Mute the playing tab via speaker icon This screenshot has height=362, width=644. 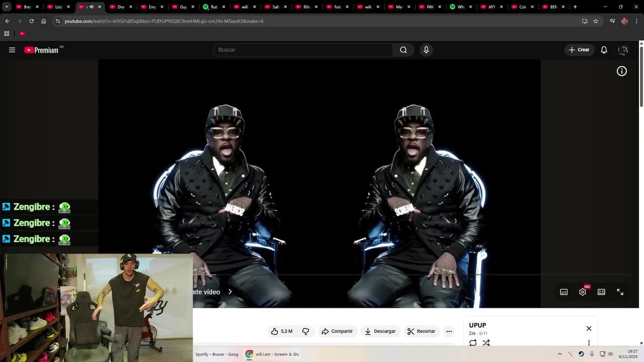coord(91,7)
